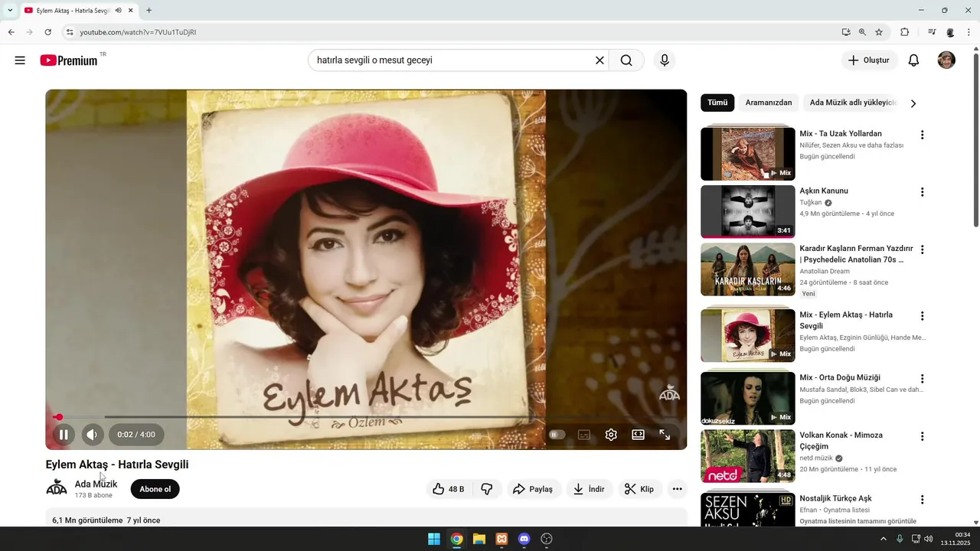Viewport: 980px width, 551px height.
Task: Play Volkan Konak Mimoza Çiçeğim thumbnail
Action: (748, 455)
